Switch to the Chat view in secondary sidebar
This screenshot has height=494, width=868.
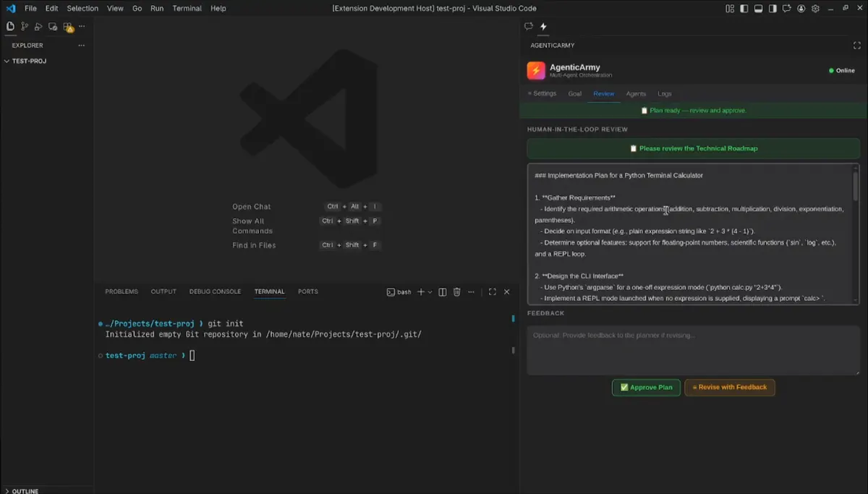click(529, 27)
